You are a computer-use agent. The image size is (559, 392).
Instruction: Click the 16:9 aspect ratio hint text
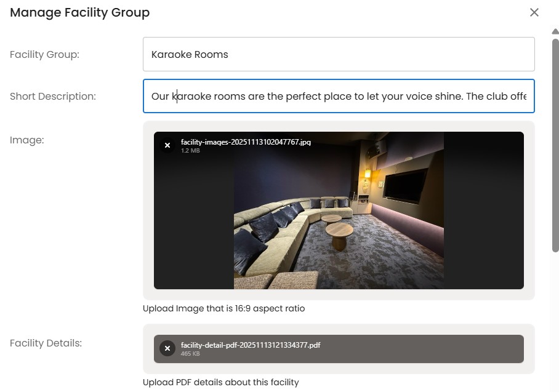point(223,308)
